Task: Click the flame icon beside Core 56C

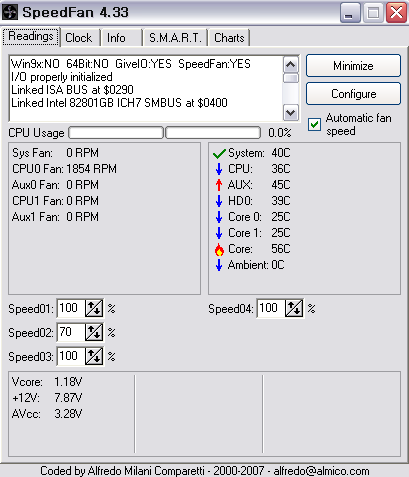Action: coord(219,249)
